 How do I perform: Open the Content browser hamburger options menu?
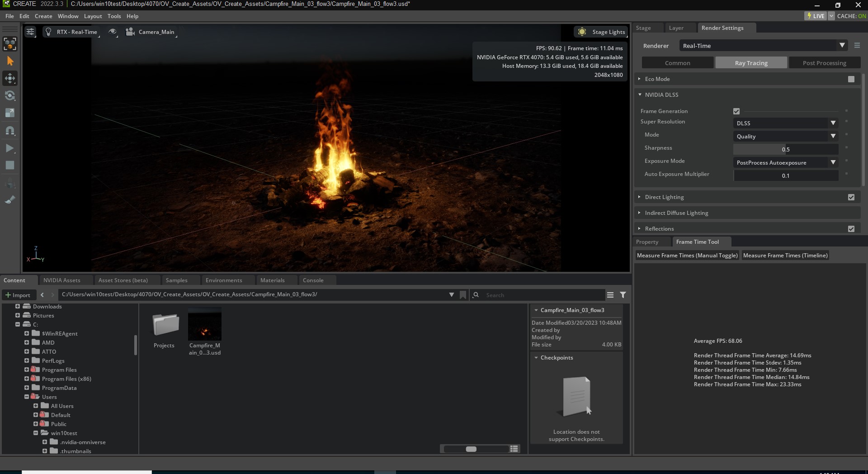coord(610,295)
